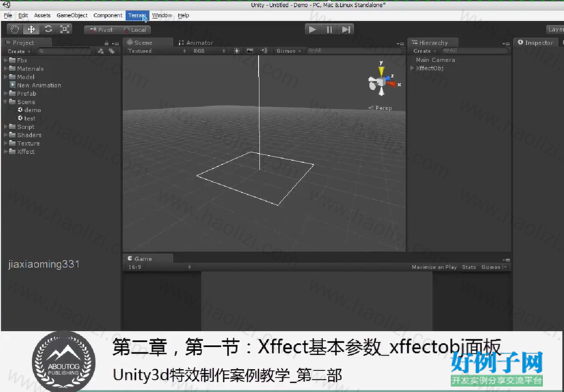
Task: Open the Terrain menu
Action: pos(137,16)
